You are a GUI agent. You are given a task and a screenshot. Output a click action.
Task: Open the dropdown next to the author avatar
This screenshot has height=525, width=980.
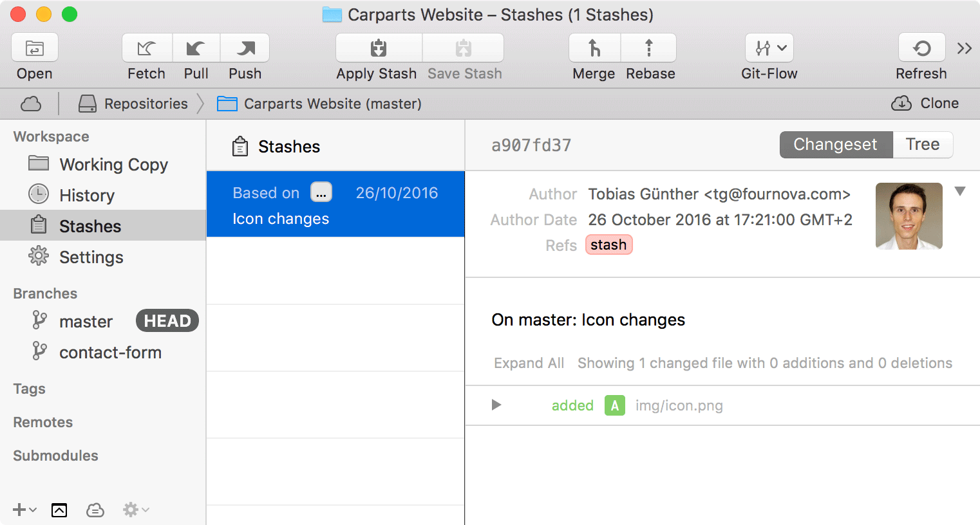coord(960,190)
